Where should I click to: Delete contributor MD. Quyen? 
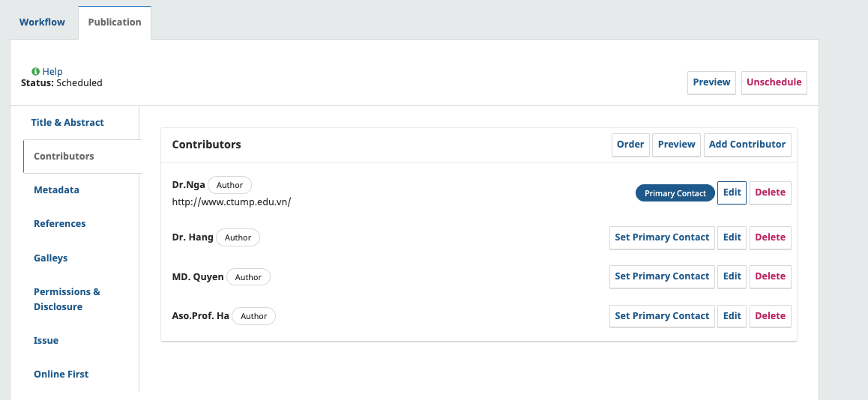[770, 276]
